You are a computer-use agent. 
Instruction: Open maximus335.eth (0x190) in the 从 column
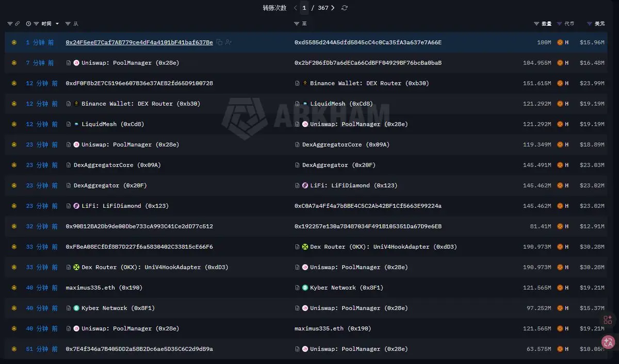click(104, 288)
